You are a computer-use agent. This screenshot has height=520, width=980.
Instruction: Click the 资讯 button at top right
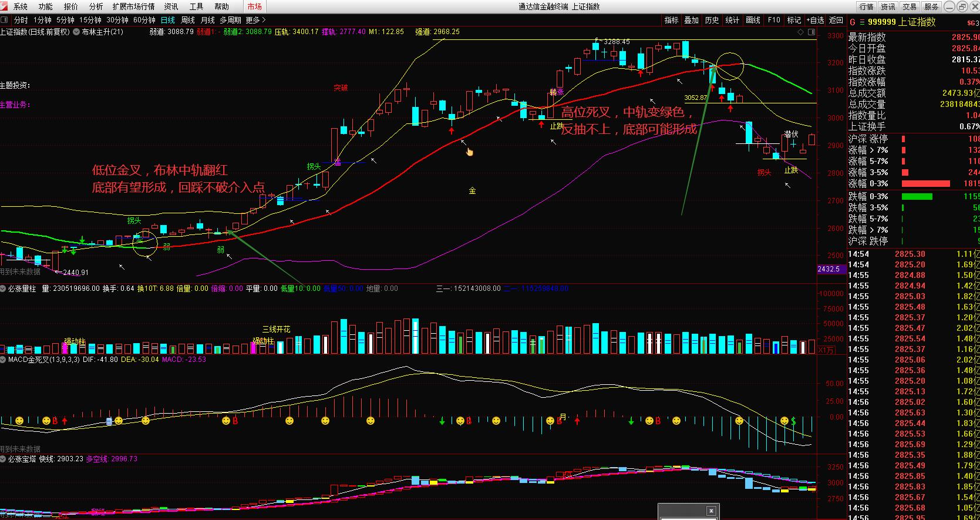(x=888, y=6)
